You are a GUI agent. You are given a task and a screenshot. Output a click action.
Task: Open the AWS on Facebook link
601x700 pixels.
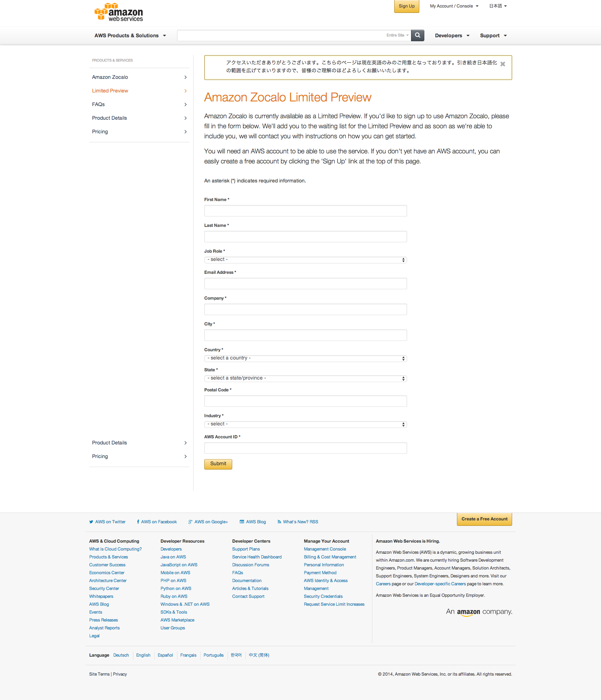(157, 522)
